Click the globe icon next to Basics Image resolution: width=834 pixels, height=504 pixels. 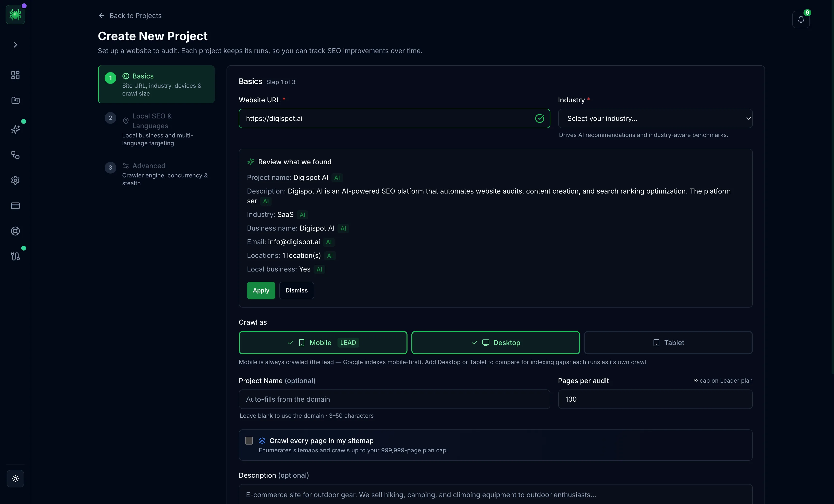tap(126, 76)
